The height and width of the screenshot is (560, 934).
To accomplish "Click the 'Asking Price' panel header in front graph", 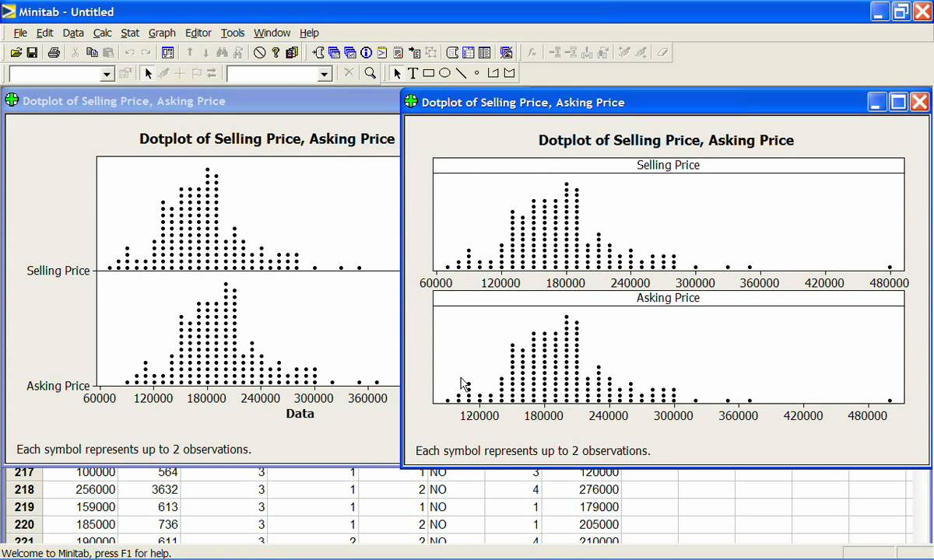I will [x=668, y=298].
